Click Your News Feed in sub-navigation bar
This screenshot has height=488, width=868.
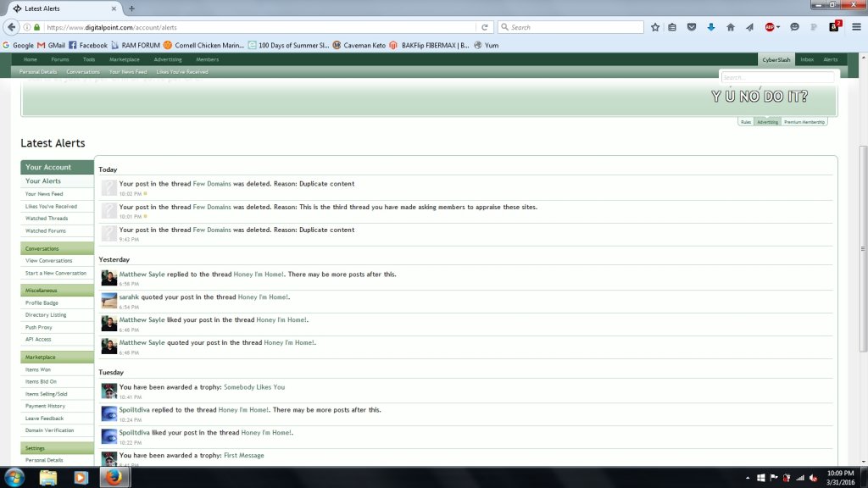point(128,72)
